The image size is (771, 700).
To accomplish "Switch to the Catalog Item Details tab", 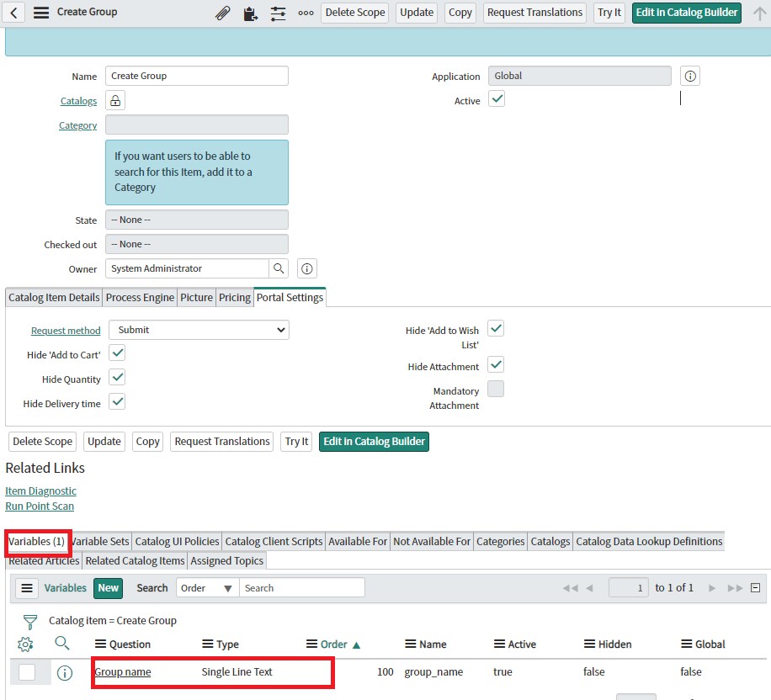I will [54, 298].
